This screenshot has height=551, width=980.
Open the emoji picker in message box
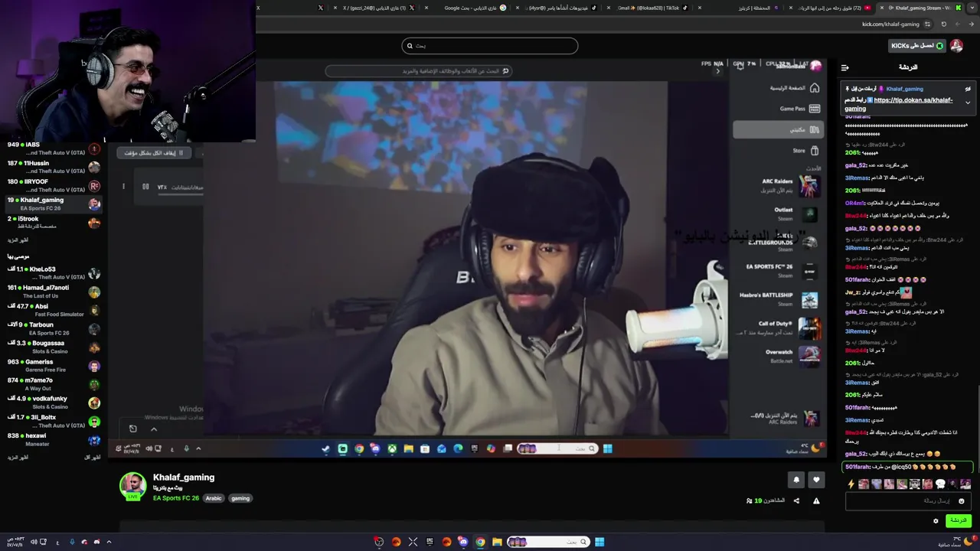[962, 501]
